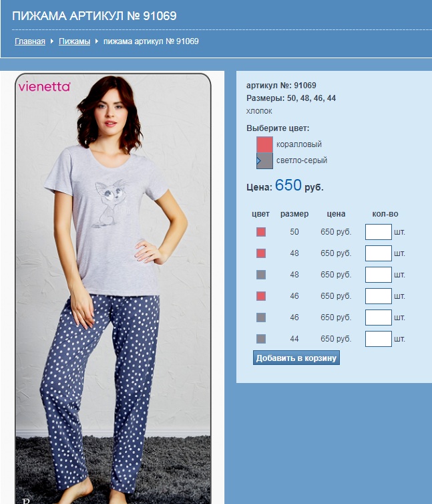Viewport: 432px width, 504px height.
Task: Click the коралловый color label
Action: click(298, 144)
